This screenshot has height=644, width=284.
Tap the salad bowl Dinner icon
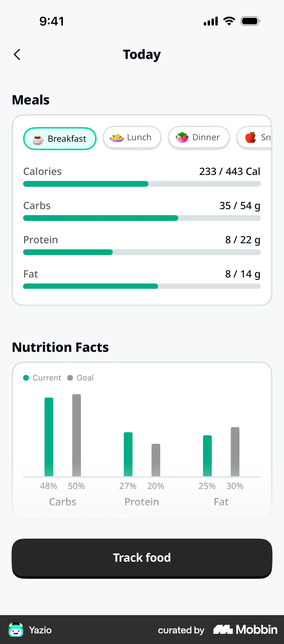(x=182, y=137)
